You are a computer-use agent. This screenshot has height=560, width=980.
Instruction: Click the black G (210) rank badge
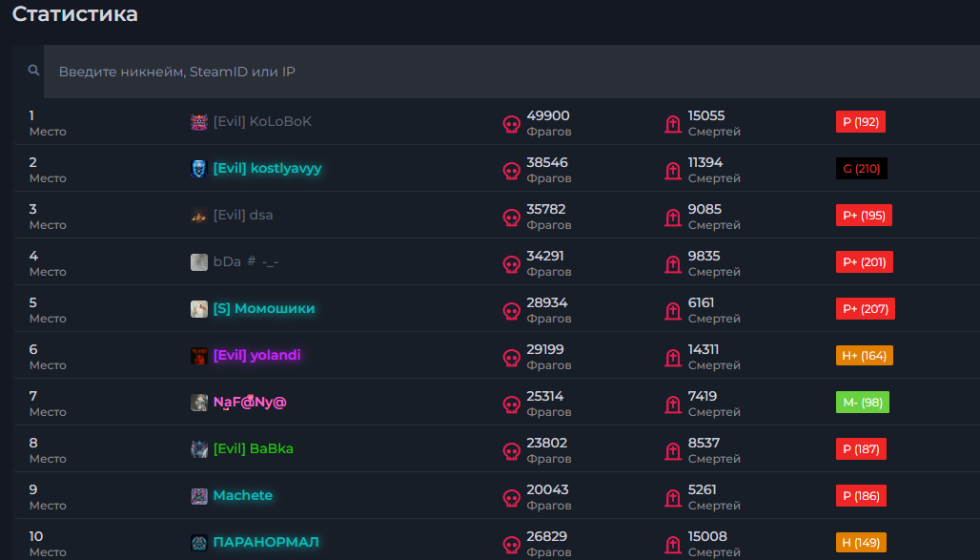(x=861, y=169)
